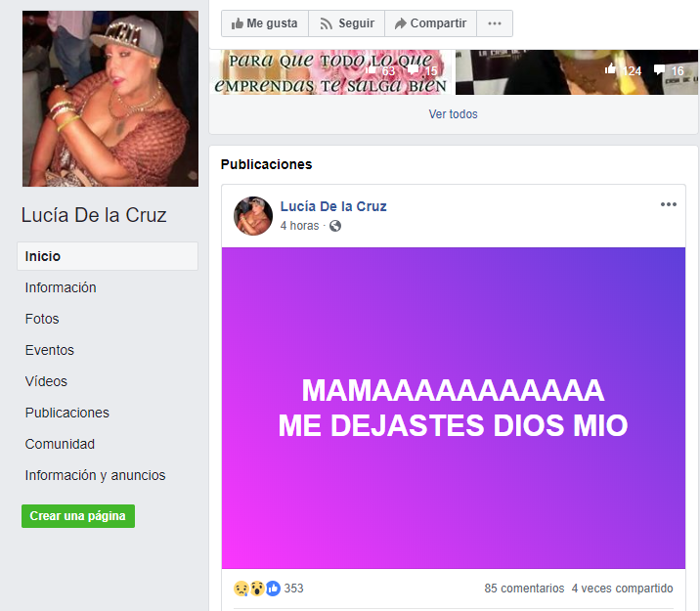Open the Información sidebar section
Image resolution: width=700 pixels, height=611 pixels.
61,287
